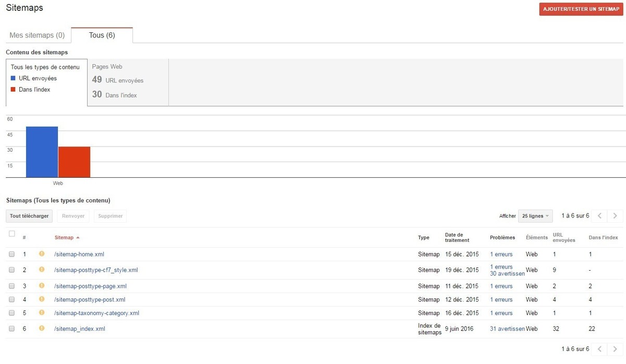This screenshot has width=626, height=364.
Task: Go to next page using top arrow
Action: pyautogui.click(x=616, y=216)
